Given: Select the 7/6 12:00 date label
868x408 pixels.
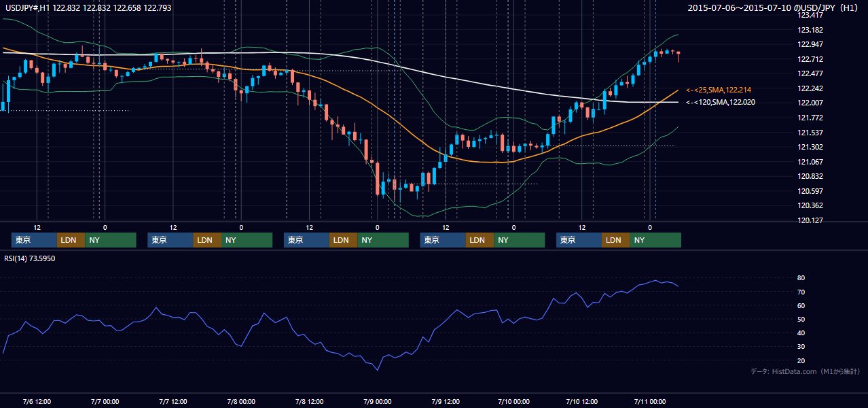Looking at the screenshot, I should point(37,401).
